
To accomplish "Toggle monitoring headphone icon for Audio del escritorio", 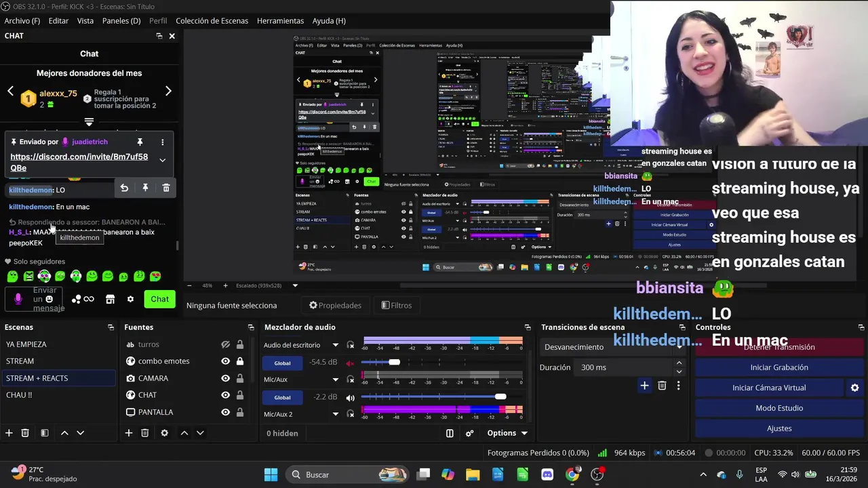I will click(351, 345).
